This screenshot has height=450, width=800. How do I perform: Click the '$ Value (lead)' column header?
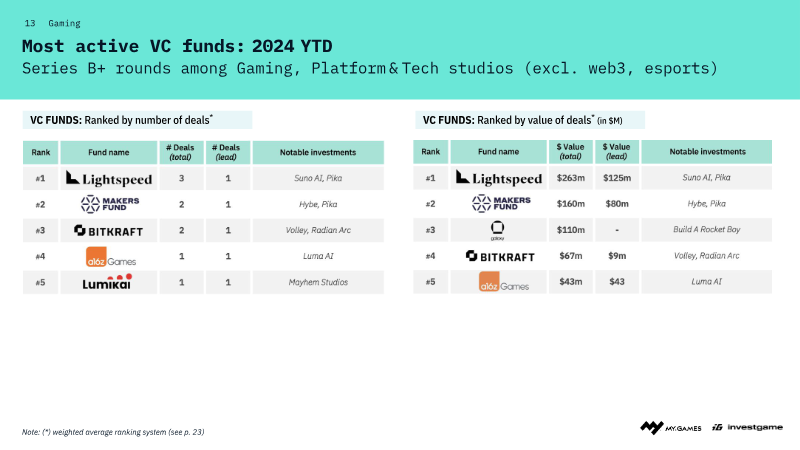(x=616, y=152)
